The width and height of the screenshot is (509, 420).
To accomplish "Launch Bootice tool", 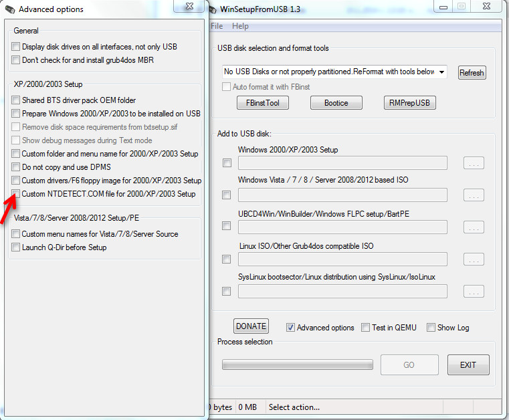I will click(x=336, y=103).
